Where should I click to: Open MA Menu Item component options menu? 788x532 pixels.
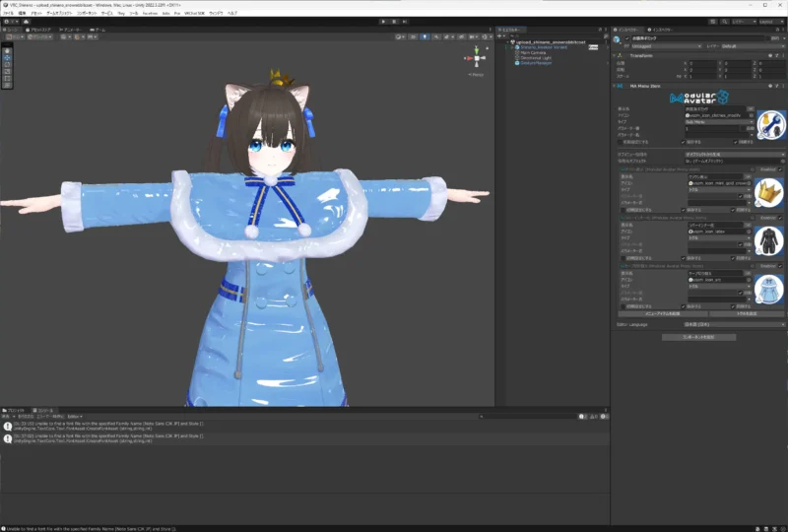point(782,86)
